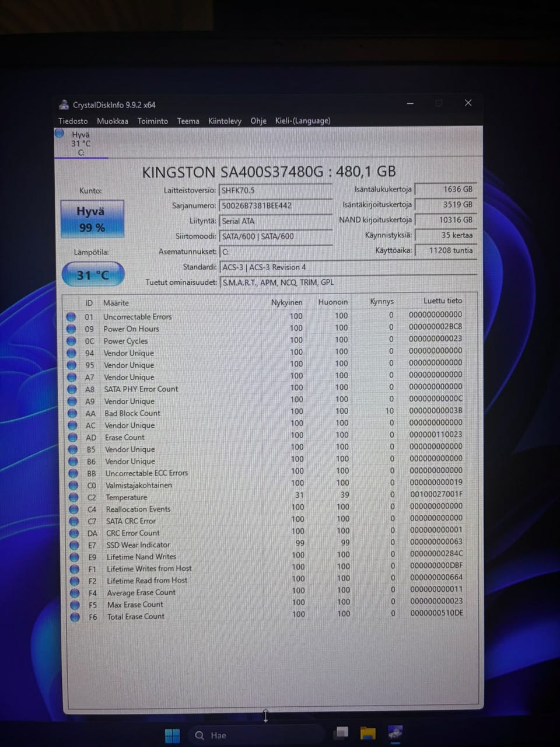The width and height of the screenshot is (560, 747).
Task: Click the blue status icon for 09 Power On Hours
Action: click(71, 329)
